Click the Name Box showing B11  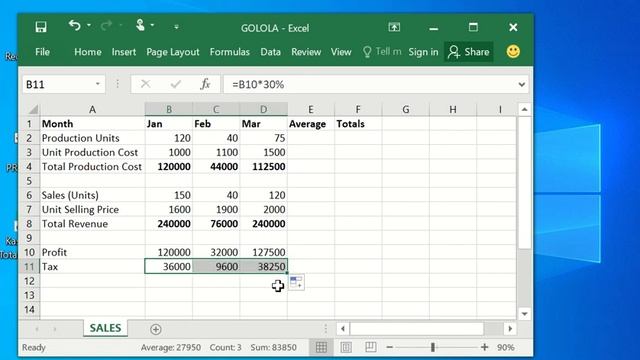59,84
